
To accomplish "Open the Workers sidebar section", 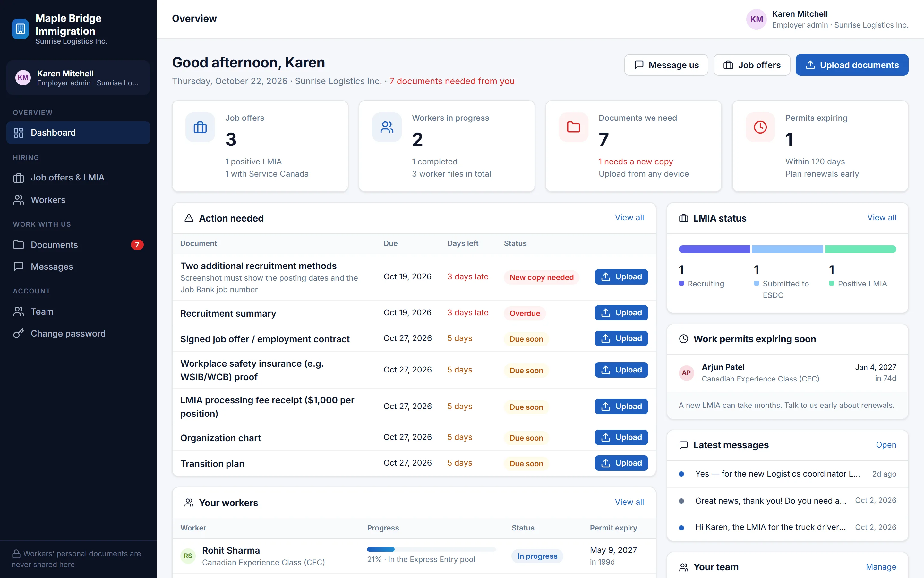I will coord(78,200).
